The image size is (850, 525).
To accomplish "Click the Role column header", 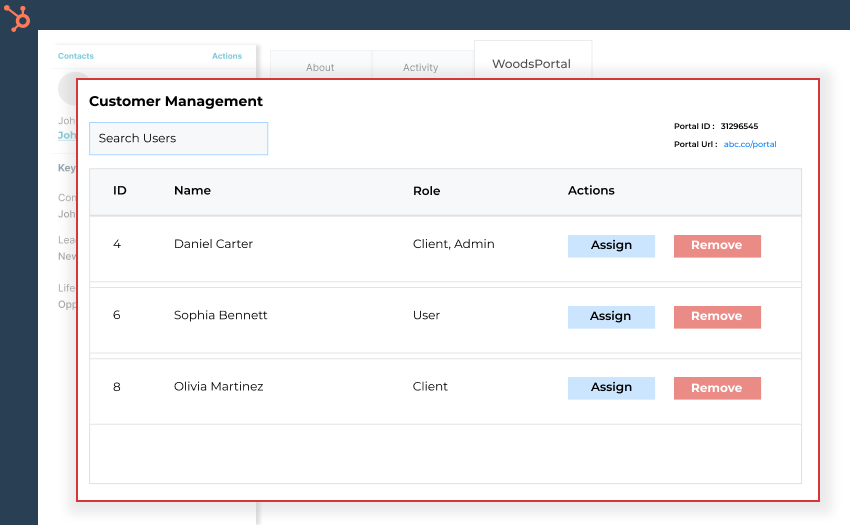I will [x=427, y=191].
